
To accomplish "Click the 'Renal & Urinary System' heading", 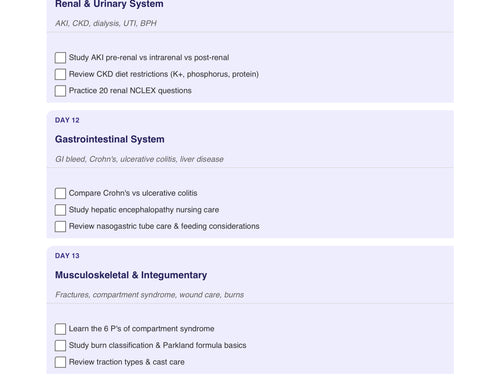I will [109, 4].
